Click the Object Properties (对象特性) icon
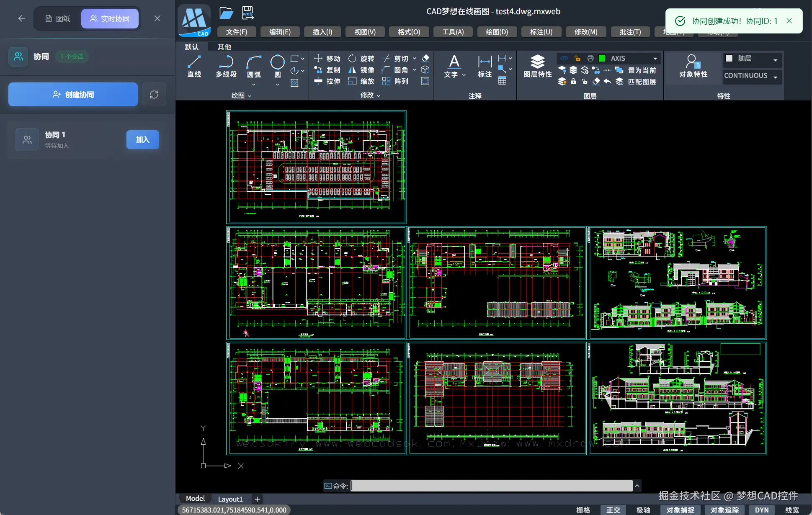812x515 pixels. click(693, 66)
